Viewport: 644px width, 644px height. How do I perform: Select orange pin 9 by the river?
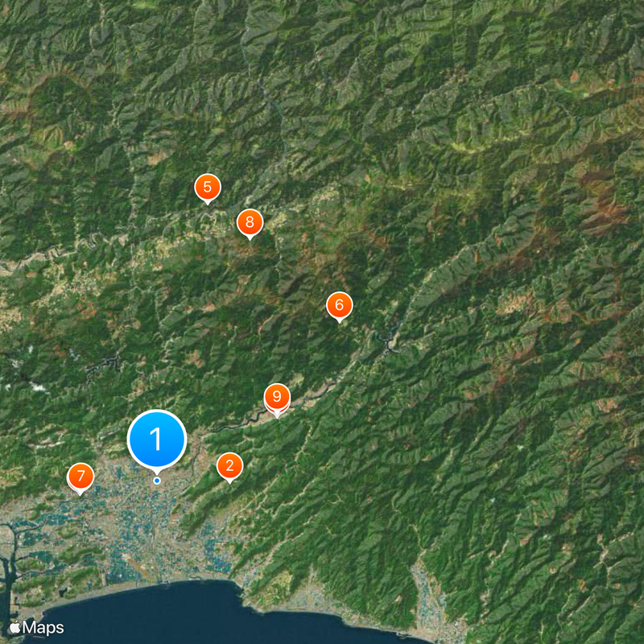tap(277, 396)
